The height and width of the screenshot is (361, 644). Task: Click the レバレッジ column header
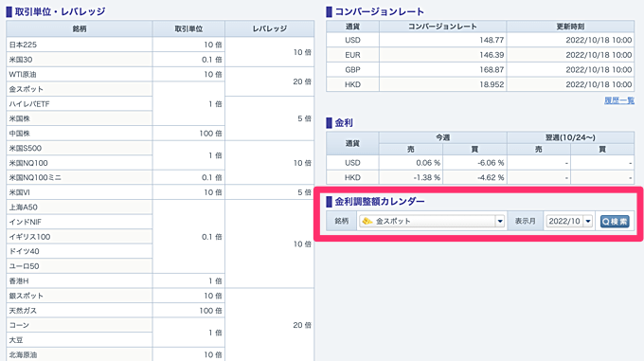pyautogui.click(x=269, y=29)
